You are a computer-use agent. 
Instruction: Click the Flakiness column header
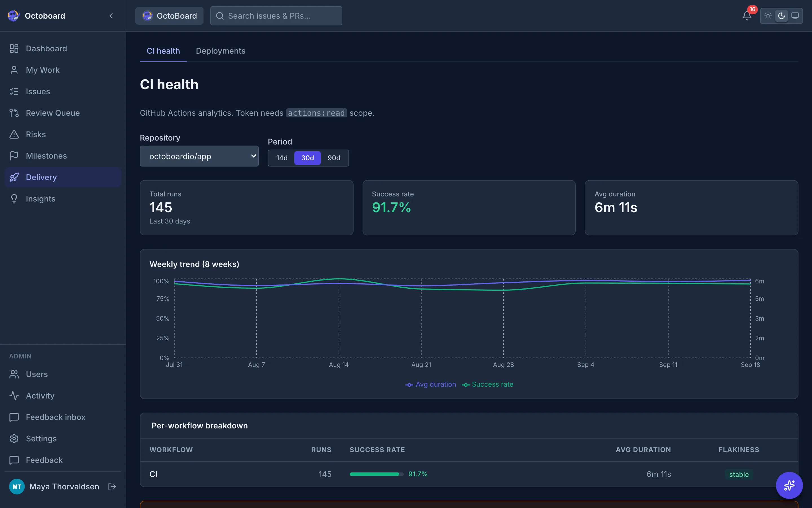coord(739,450)
